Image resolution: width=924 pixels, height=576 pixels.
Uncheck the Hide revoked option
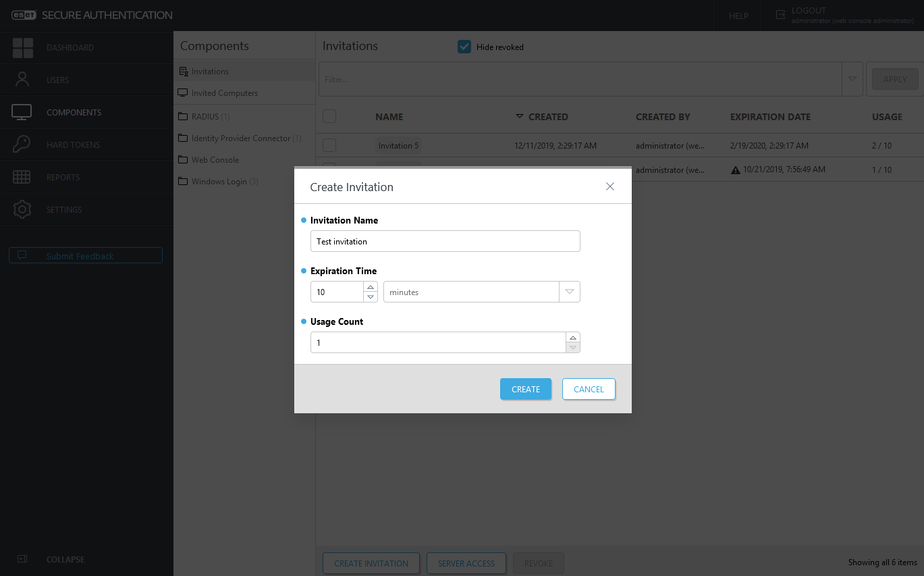coord(464,47)
